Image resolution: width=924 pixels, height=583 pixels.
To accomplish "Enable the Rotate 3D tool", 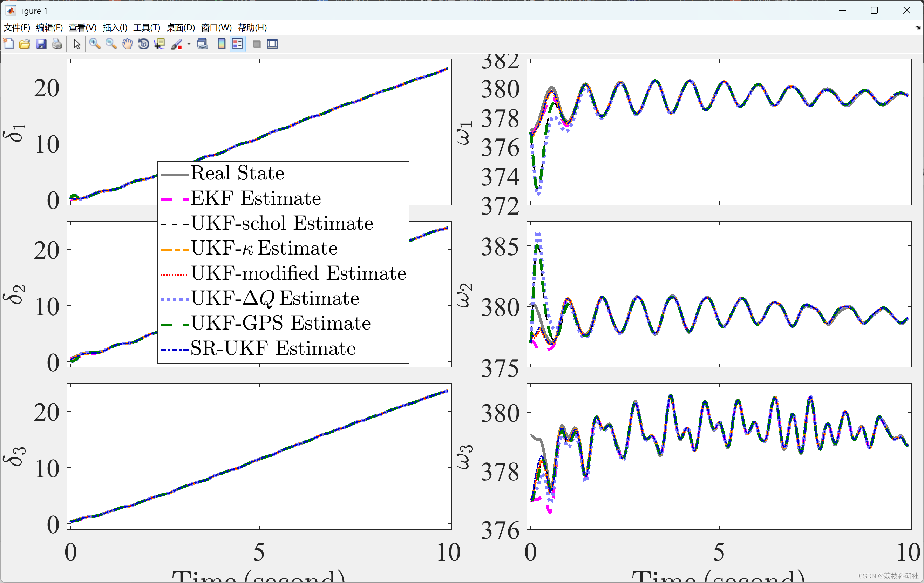I will 143,44.
